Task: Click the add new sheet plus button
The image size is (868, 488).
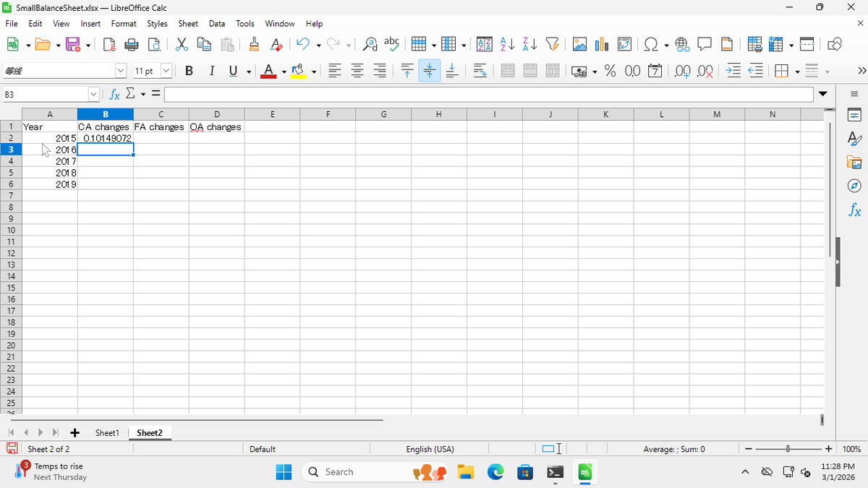Action: (74, 432)
